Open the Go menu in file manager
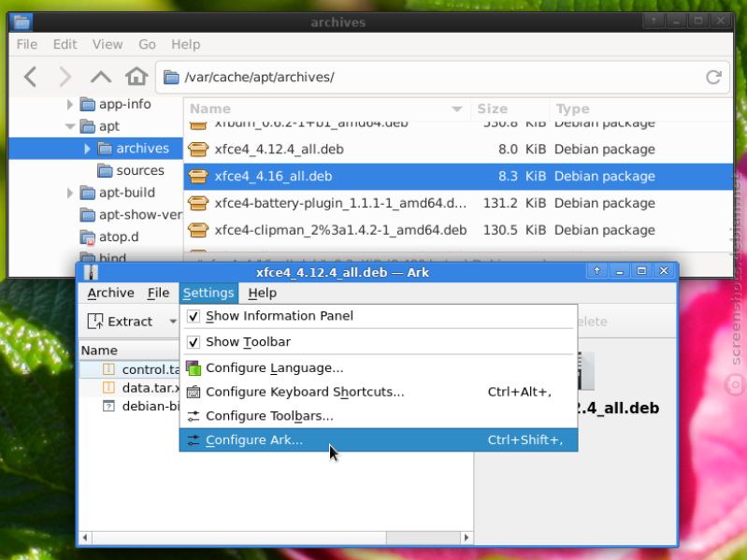 pos(147,44)
